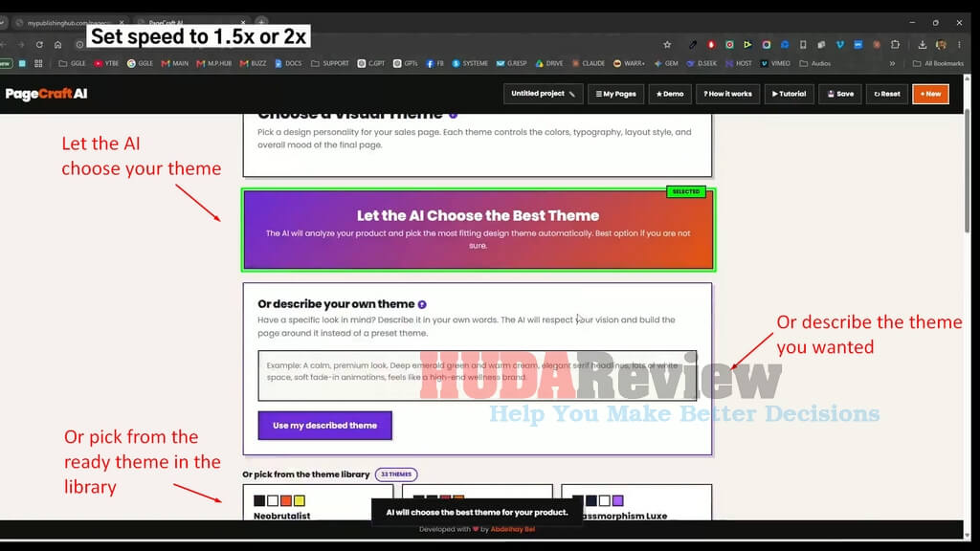Open the MAIN Gmail bookmark
Image resolution: width=980 pixels, height=551 pixels.
click(x=175, y=63)
